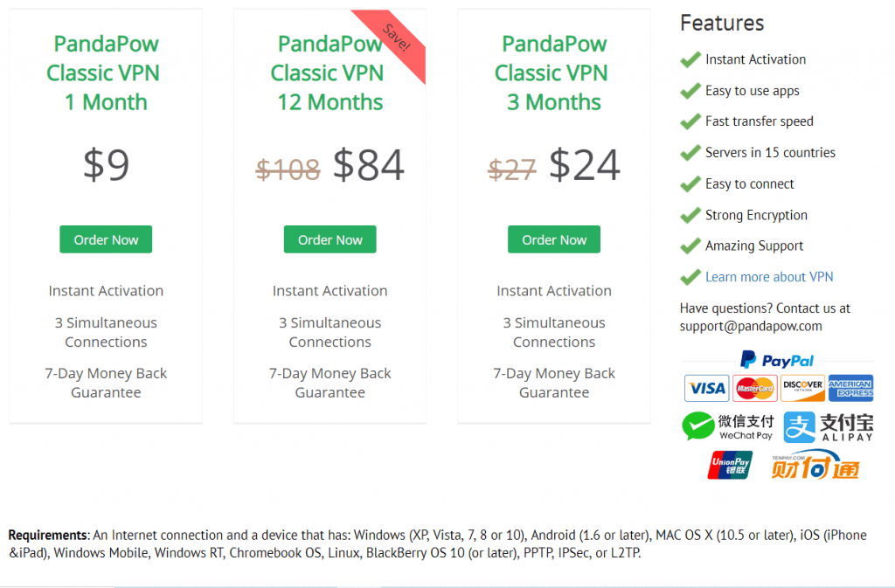Open Learn more about VPN link
Screen dimensions: 895x588
coord(769,277)
